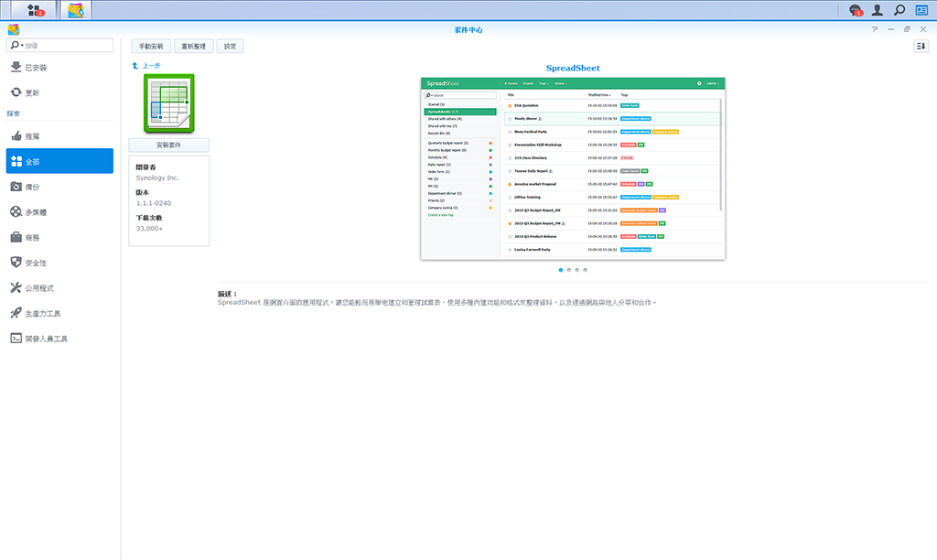Open the 商務 category
The height and width of the screenshot is (560, 937).
59,237
